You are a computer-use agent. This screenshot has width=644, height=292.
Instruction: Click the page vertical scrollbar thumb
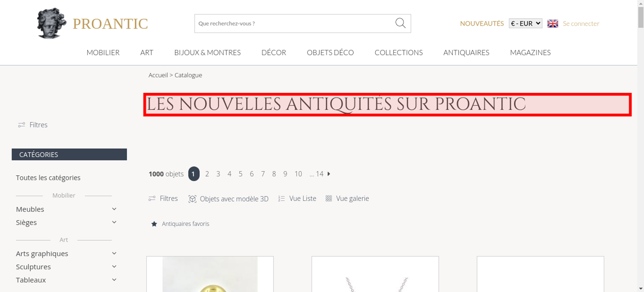641,17
